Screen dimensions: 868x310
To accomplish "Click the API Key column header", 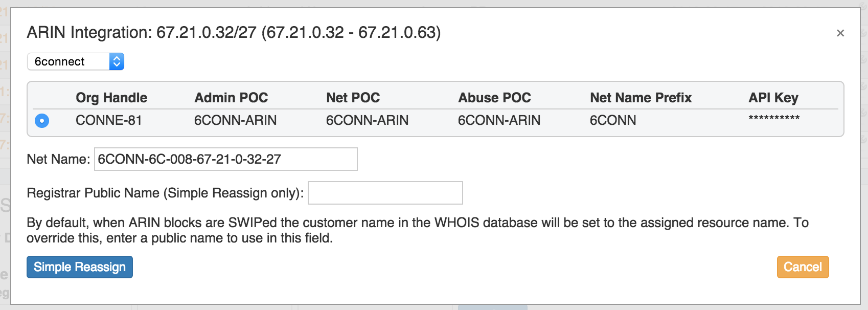I will (773, 98).
